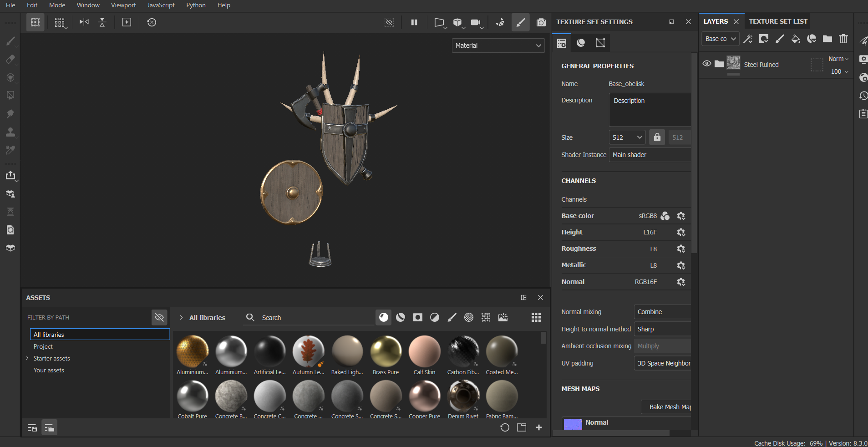Hide the Steel Ruined layer

(706, 64)
